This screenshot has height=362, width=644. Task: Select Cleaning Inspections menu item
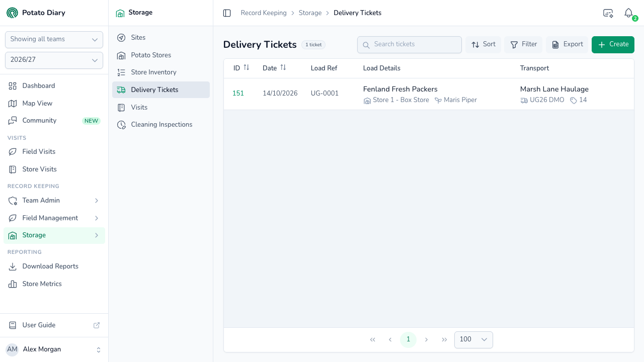click(161, 125)
